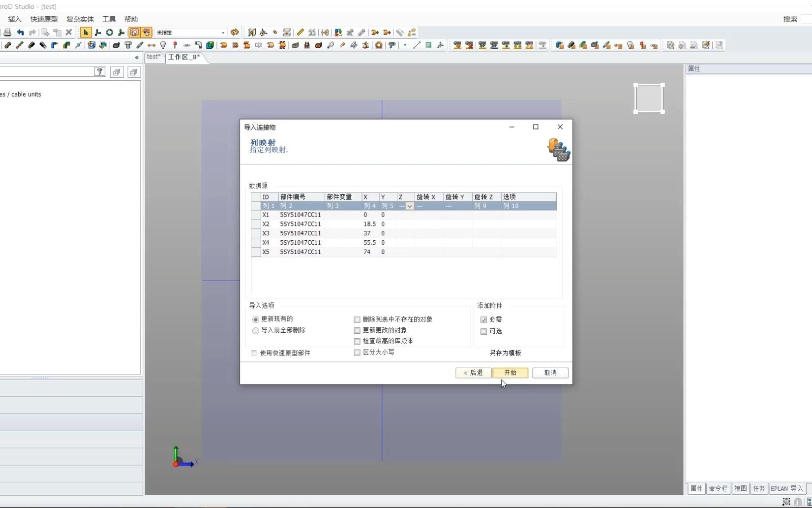
Task: Click the green rotate icon on the toolbar
Action: click(109, 32)
